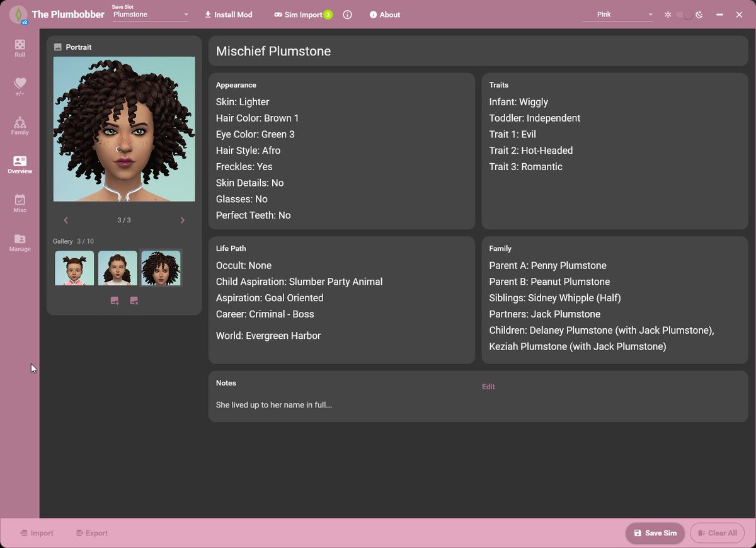This screenshot has height=548, width=756.
Task: Click 'Trait 2: Hot-Headed' text
Action: point(531,151)
